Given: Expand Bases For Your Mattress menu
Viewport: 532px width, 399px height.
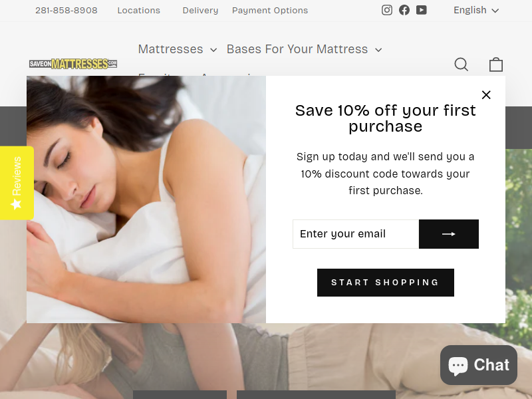Looking at the screenshot, I should tap(305, 49).
